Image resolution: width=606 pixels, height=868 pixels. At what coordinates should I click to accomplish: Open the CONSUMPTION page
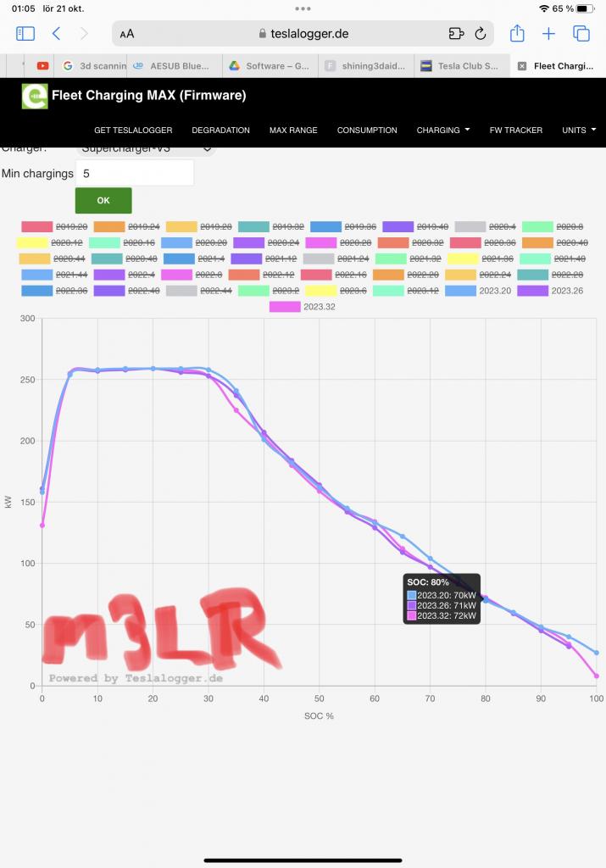click(367, 130)
